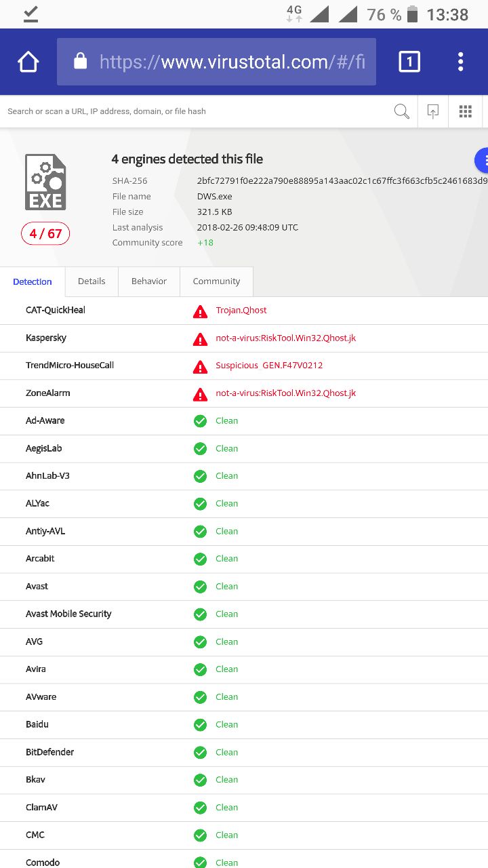Click the warning icon for TrendMicro-HouseCall
The height and width of the screenshot is (868, 488).
tap(200, 366)
